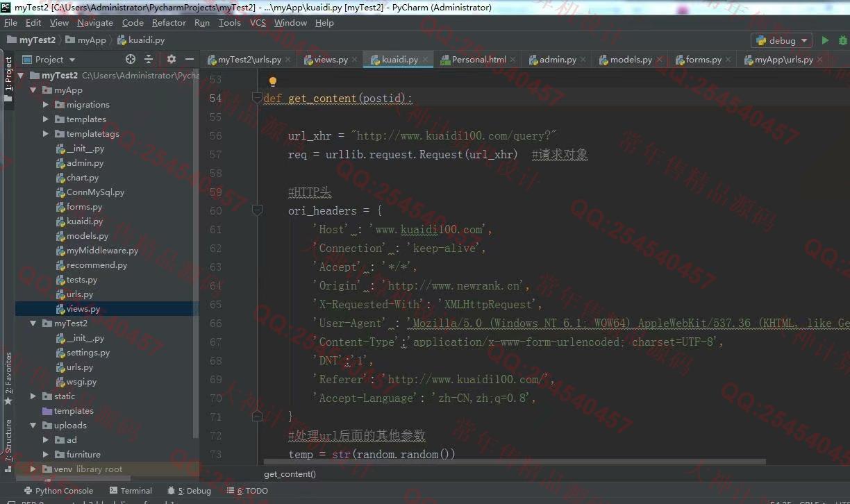Click line number 60 in gutter
Viewport: 850px width, 504px height.
[x=215, y=210]
